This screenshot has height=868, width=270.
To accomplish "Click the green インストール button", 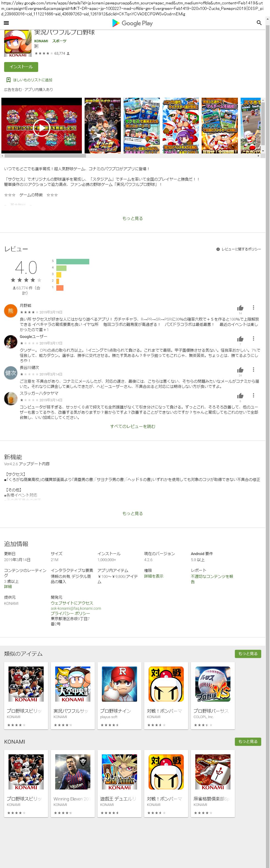I will click(x=21, y=67).
